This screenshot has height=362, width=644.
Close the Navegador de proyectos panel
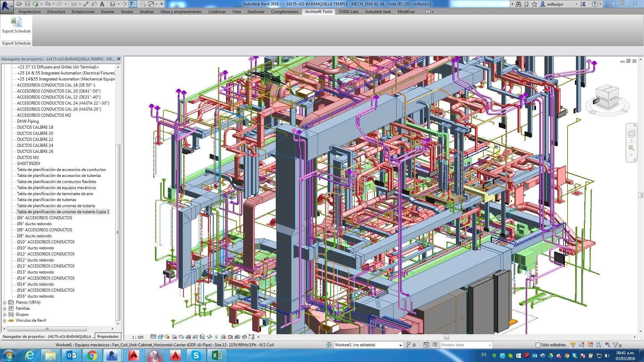pyautogui.click(x=118, y=59)
